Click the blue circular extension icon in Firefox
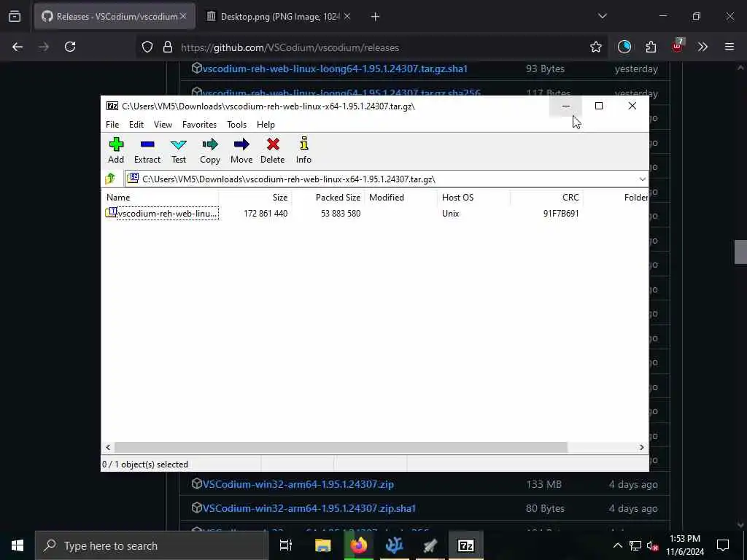This screenshot has height=560, width=747. (624, 47)
